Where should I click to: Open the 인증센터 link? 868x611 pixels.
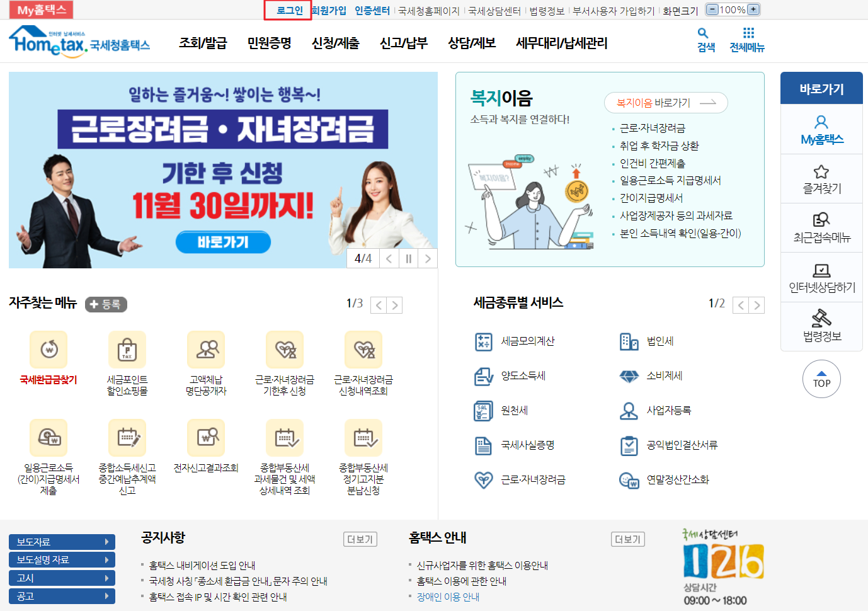pos(372,10)
